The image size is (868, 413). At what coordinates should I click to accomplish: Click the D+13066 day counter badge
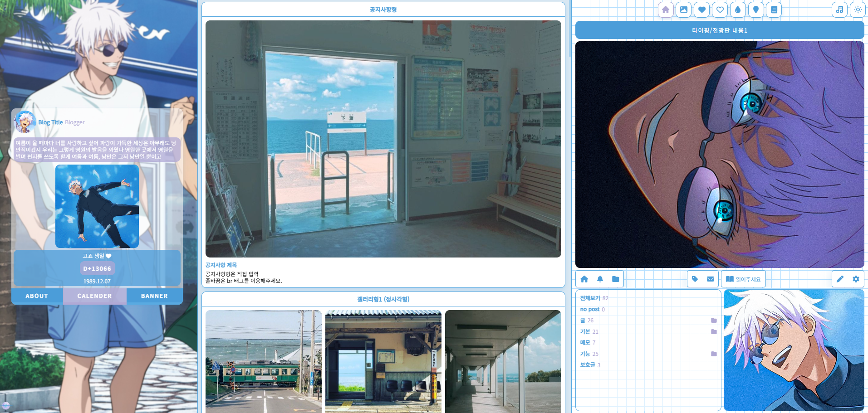[97, 268]
